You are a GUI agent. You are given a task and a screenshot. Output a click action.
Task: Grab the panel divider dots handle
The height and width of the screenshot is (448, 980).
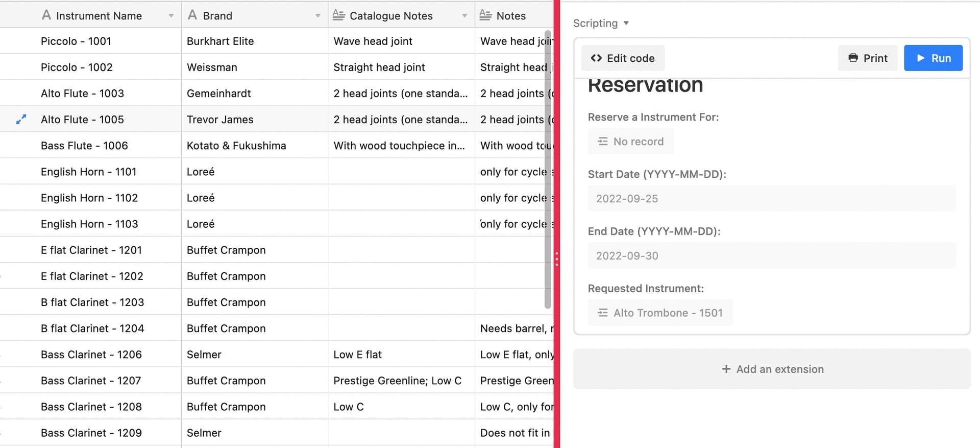point(556,259)
